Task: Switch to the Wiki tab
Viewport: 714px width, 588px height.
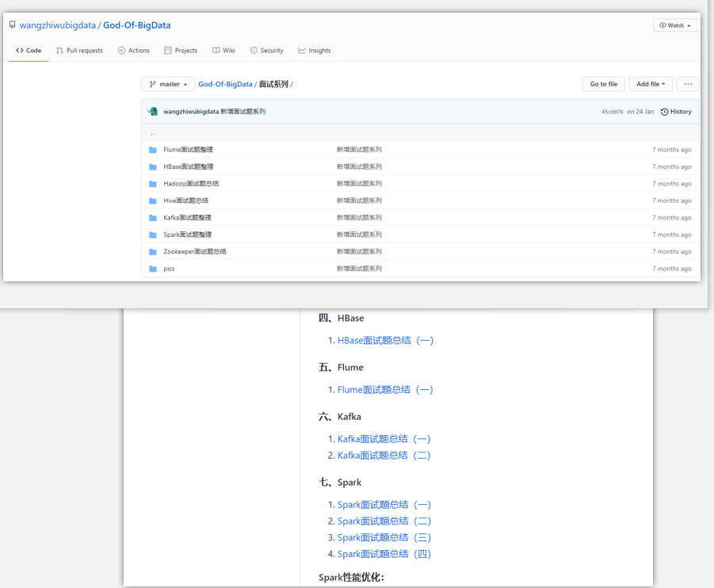Action: 223,51
